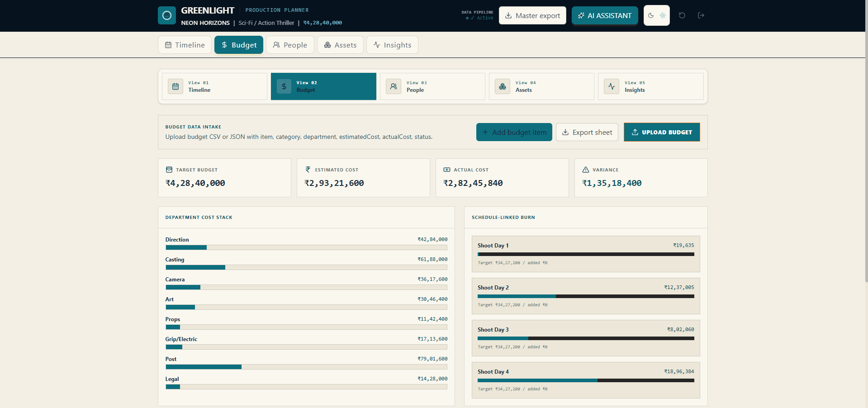Click the Variance value ₹1,35,18,400
Viewport: 868px width, 408px height.
(612, 183)
